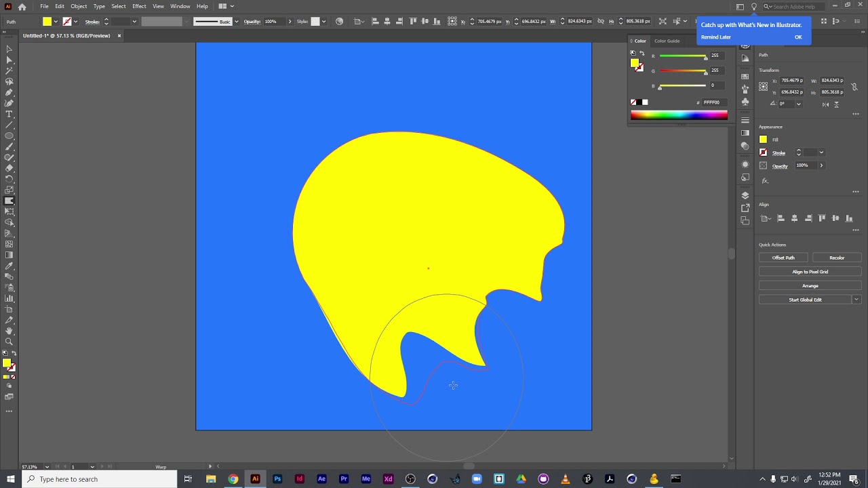Select the Selection tool arrow
The image size is (868, 488).
(9, 49)
